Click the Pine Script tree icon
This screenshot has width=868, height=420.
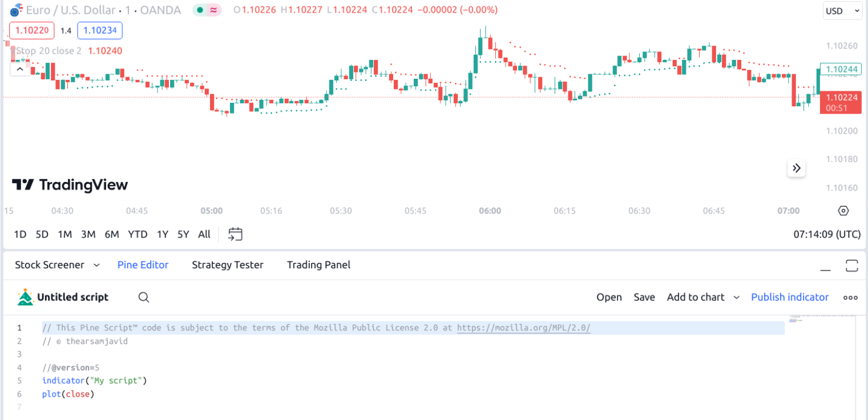[x=25, y=297]
